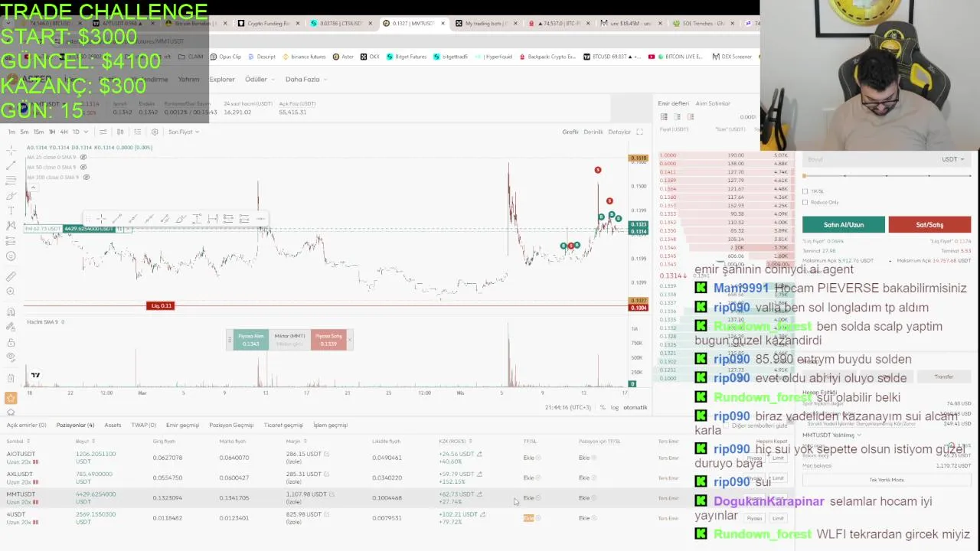
Task: Select the ruler measure tool
Action: [x=11, y=276]
